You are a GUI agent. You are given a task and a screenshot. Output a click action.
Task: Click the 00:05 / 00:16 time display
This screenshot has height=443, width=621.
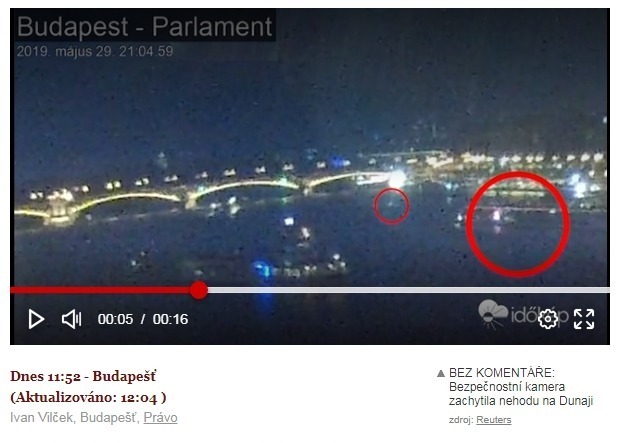[143, 319]
